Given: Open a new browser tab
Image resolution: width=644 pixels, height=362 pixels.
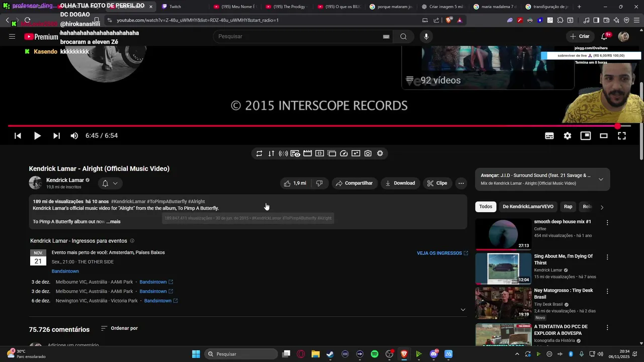Looking at the screenshot, I should click(x=579, y=7).
